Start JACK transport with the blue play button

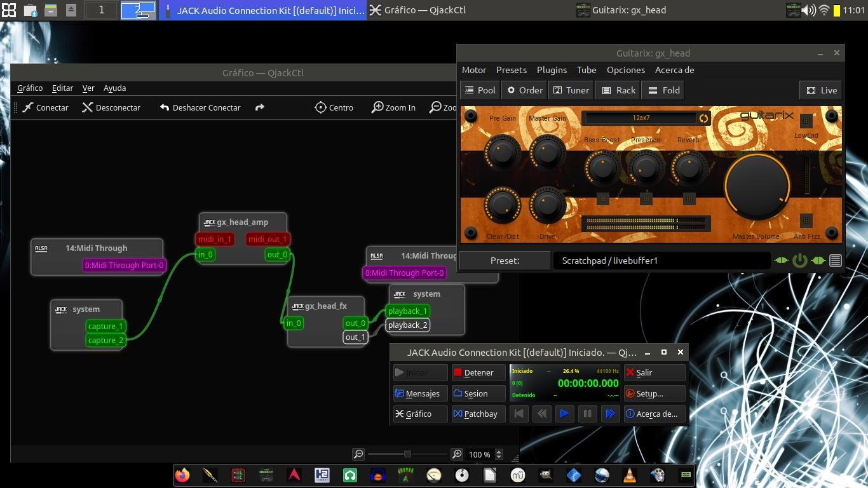point(564,414)
